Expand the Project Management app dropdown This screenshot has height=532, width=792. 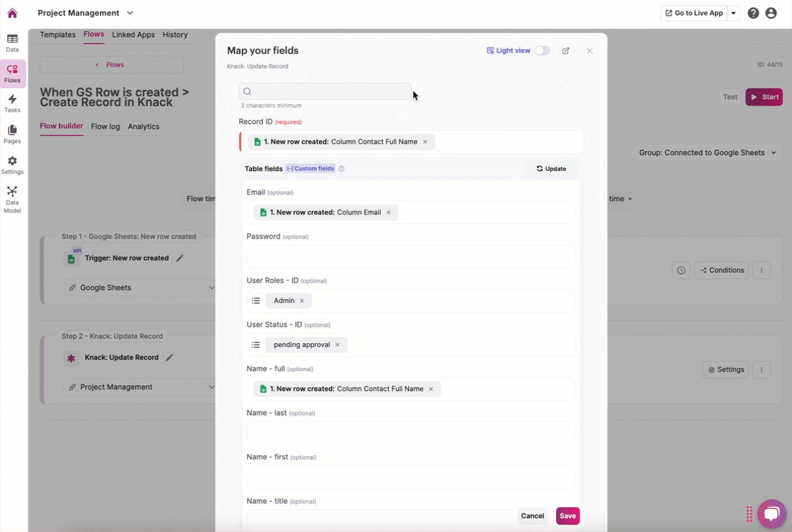tap(130, 13)
